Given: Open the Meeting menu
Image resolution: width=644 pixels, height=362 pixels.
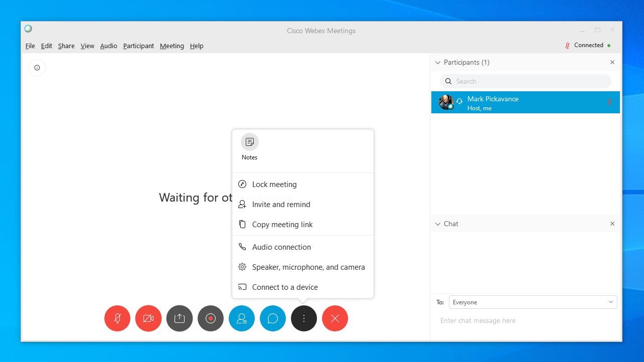Looking at the screenshot, I should (172, 46).
